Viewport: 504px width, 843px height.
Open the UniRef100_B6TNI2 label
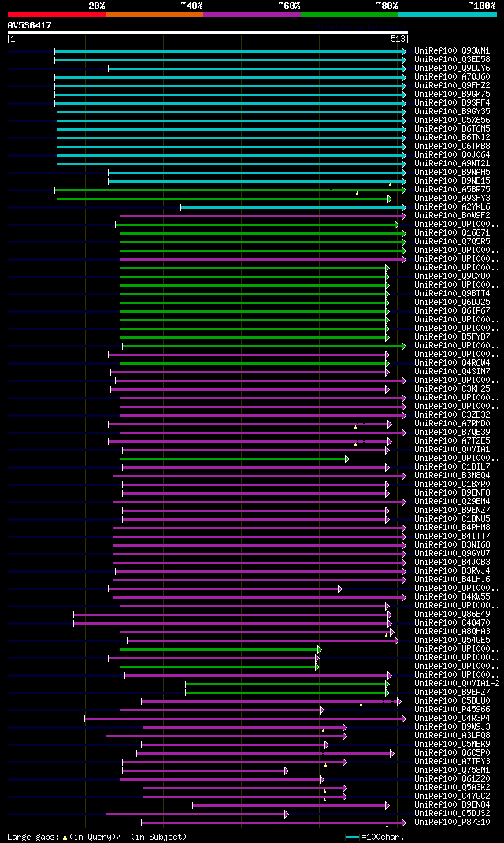point(452,138)
